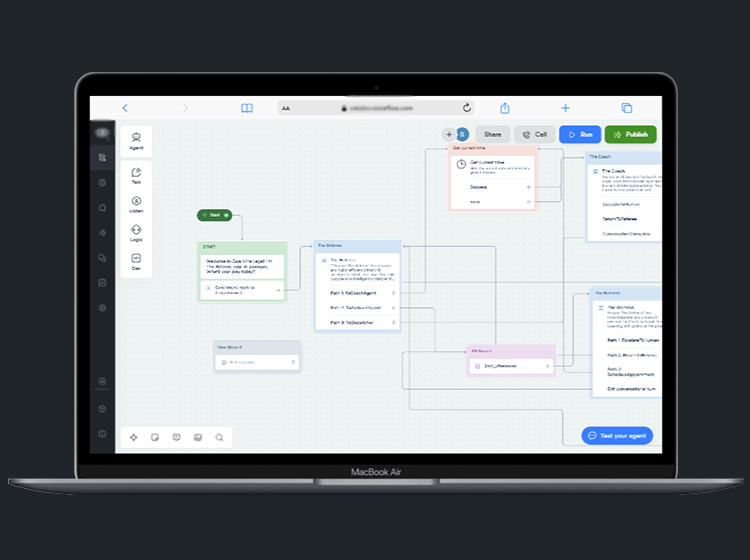Click the blue Run button
750x560 pixels.
click(580, 134)
